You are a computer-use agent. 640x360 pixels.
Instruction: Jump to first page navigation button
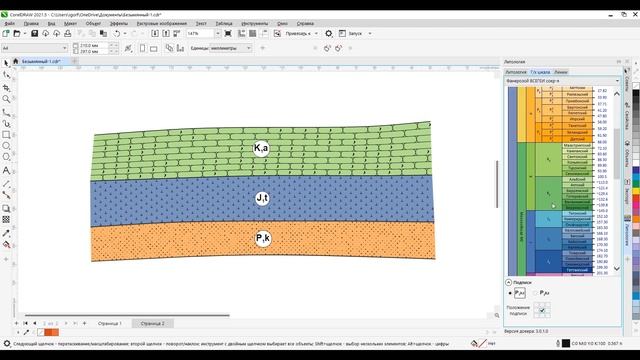(x=25, y=323)
